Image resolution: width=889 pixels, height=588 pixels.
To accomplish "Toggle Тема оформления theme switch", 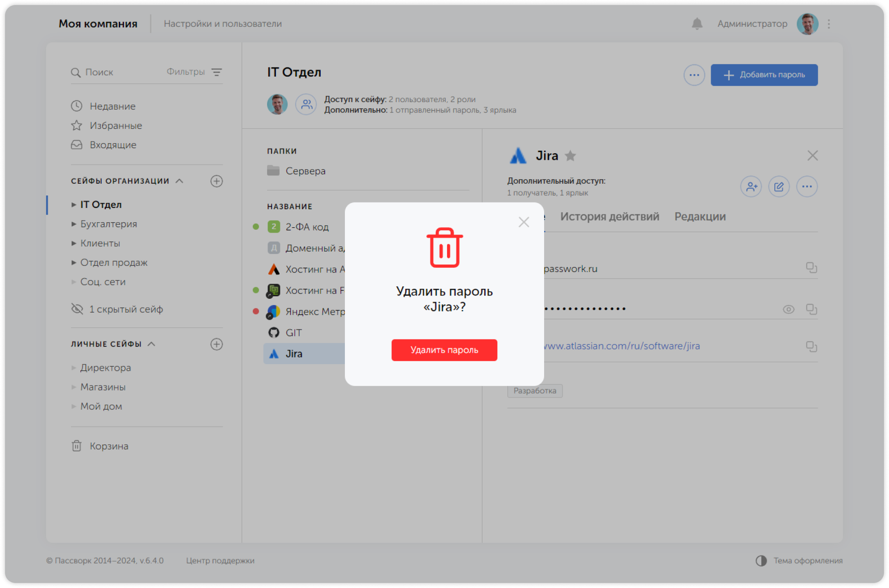I will (x=761, y=561).
